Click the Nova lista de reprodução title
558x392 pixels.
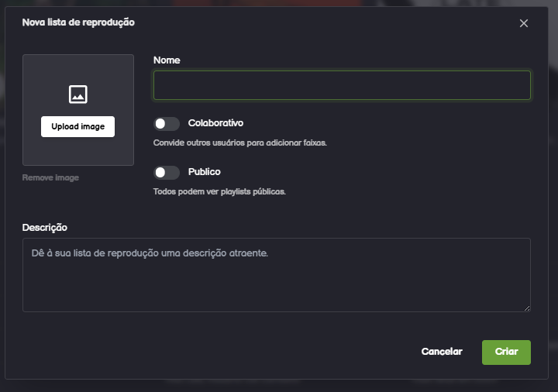[x=78, y=22]
